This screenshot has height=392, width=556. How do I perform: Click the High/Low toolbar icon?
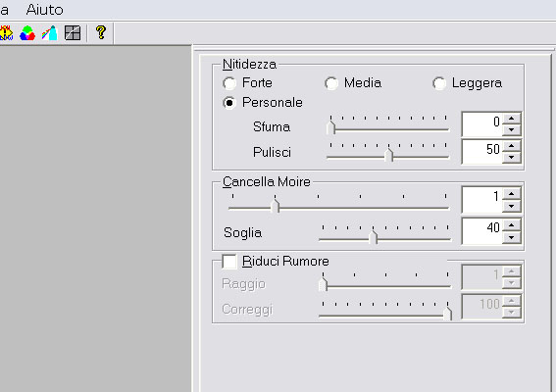tap(6, 33)
